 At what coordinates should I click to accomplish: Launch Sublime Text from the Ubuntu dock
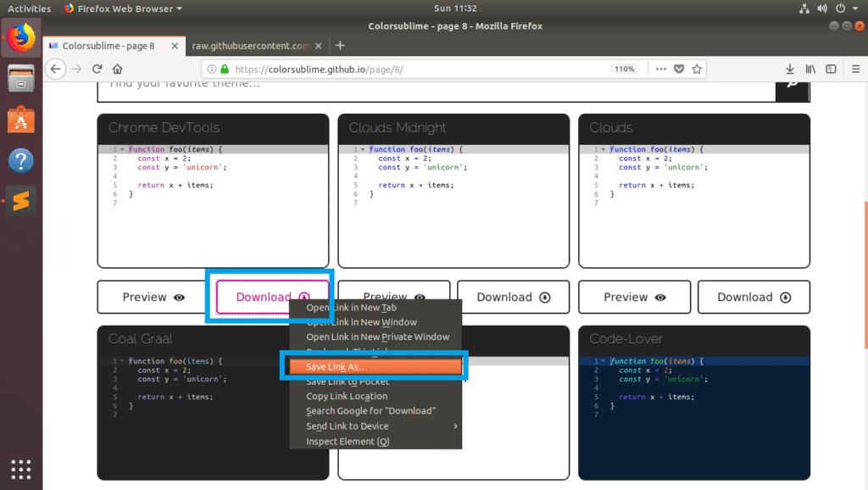click(21, 202)
